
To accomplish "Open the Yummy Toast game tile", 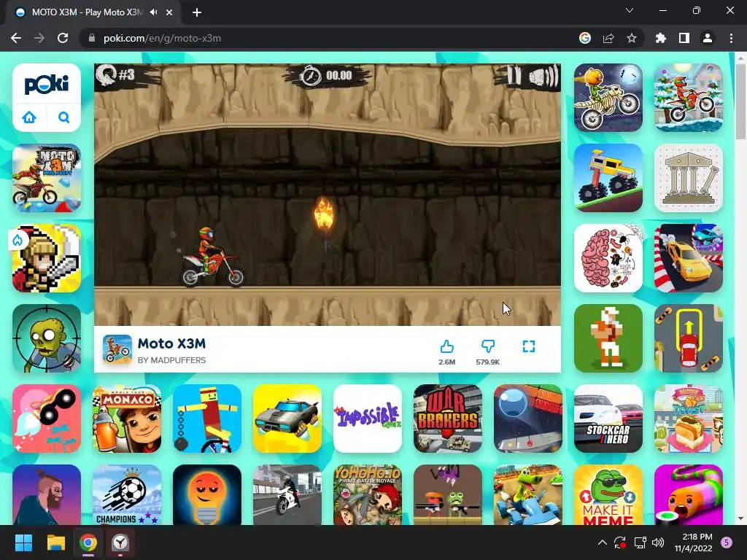I will [x=689, y=419].
